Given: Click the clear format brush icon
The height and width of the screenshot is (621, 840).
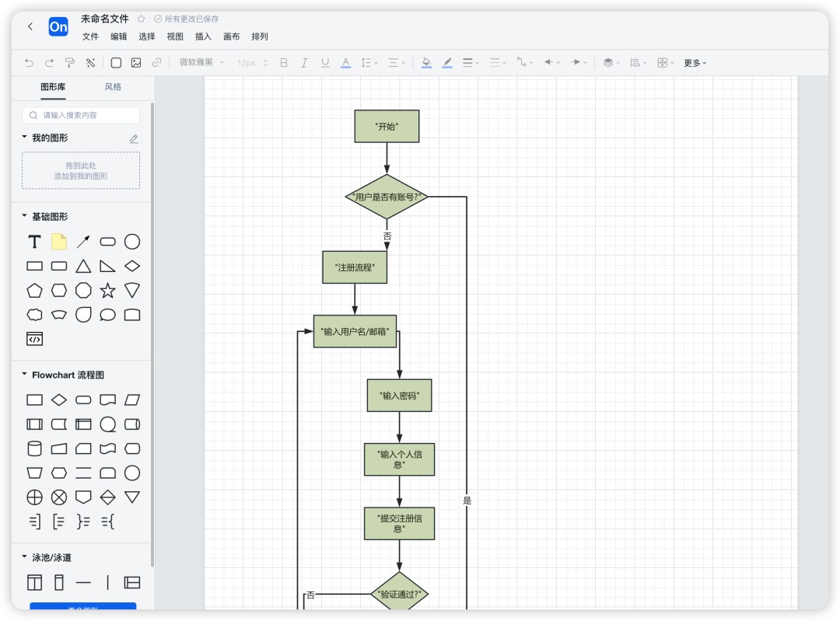Looking at the screenshot, I should click(x=90, y=63).
